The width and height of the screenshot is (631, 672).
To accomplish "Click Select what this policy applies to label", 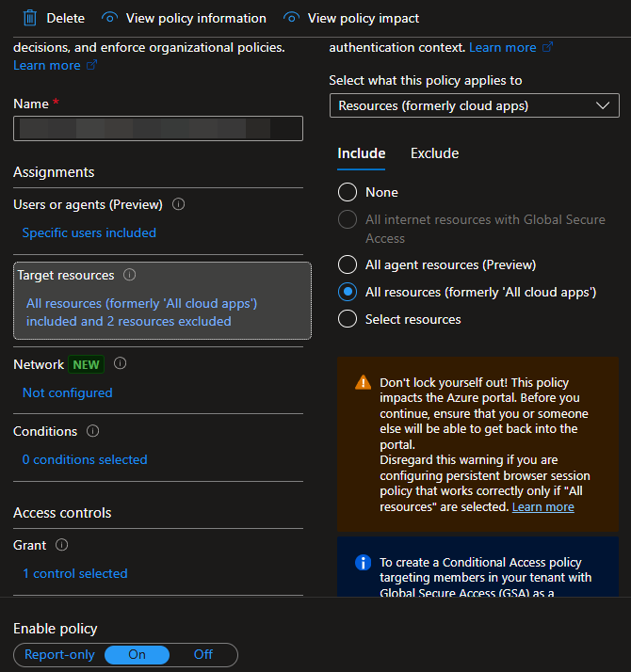I will pyautogui.click(x=426, y=81).
